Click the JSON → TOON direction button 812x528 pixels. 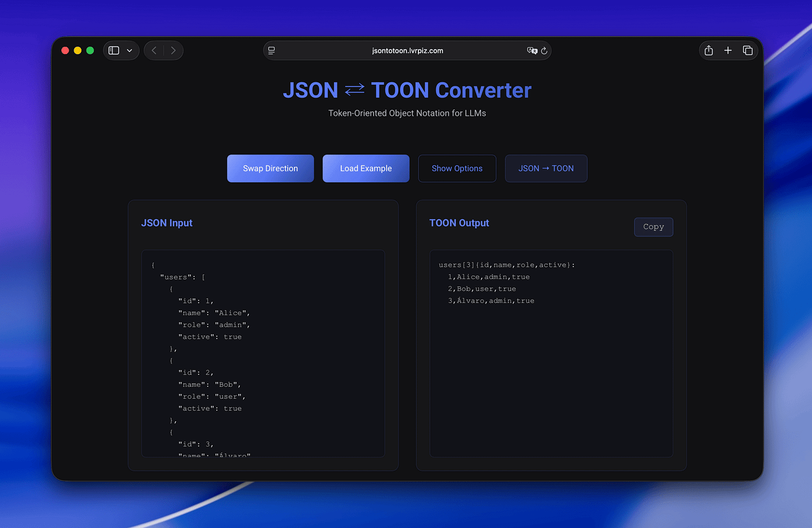point(546,168)
